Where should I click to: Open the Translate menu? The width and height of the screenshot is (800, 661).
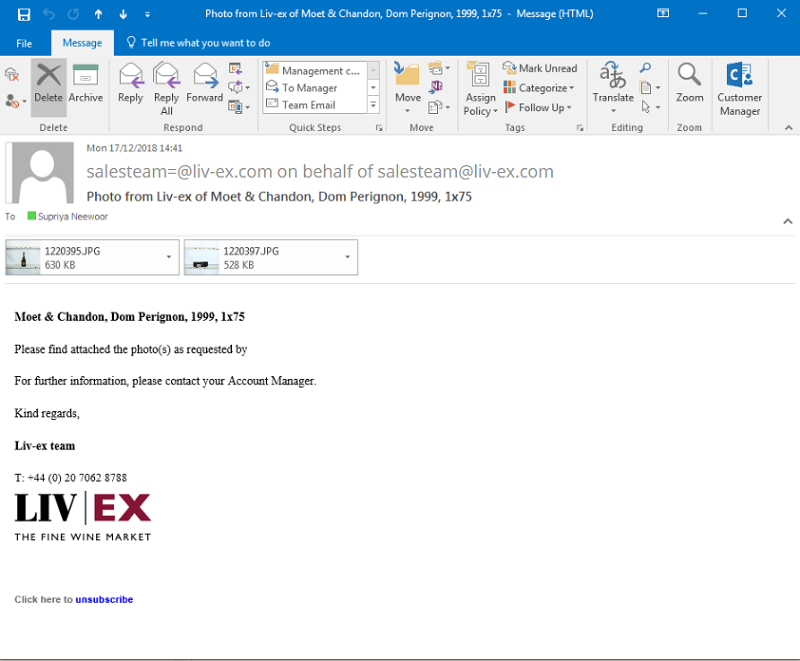click(x=613, y=88)
